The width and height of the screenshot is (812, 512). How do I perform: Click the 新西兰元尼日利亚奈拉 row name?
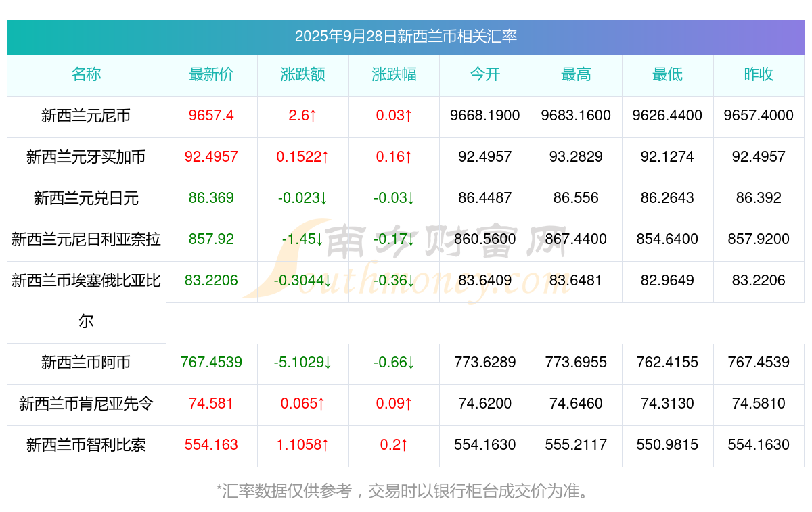click(x=86, y=239)
